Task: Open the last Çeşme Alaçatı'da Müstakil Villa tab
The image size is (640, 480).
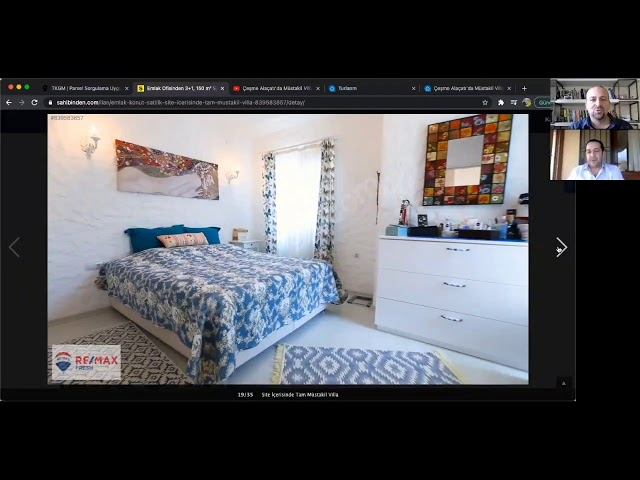Action: tap(468, 88)
